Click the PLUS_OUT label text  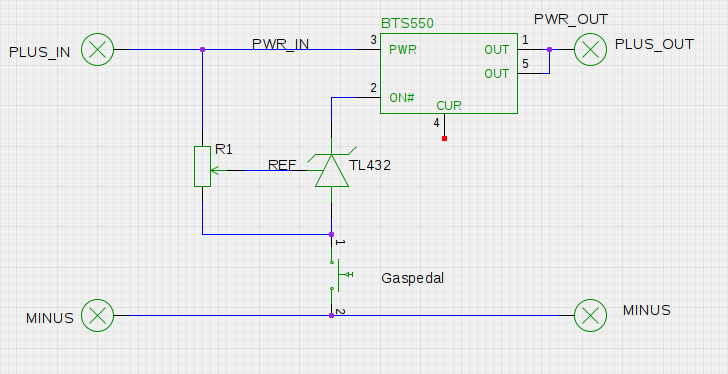point(655,44)
